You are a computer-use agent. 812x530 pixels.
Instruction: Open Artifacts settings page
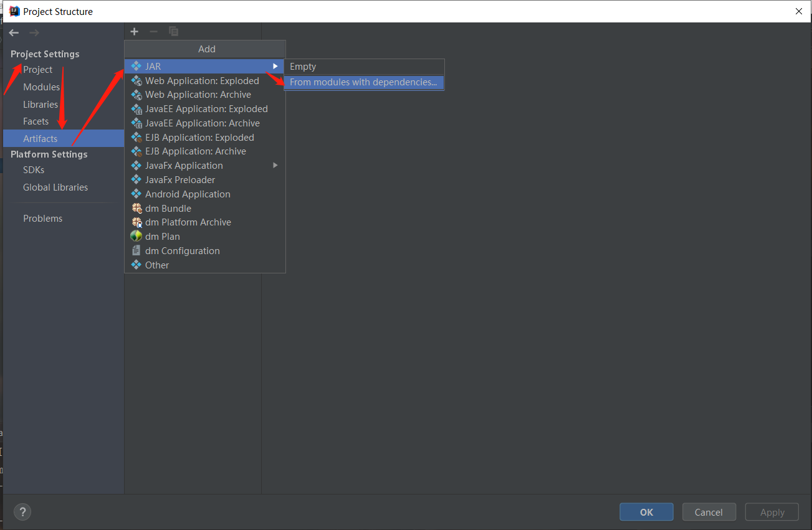[64, 138]
